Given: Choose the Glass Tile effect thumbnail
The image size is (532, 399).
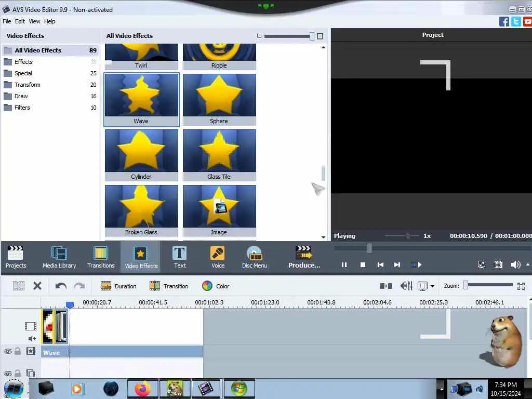Looking at the screenshot, I should (219, 155).
